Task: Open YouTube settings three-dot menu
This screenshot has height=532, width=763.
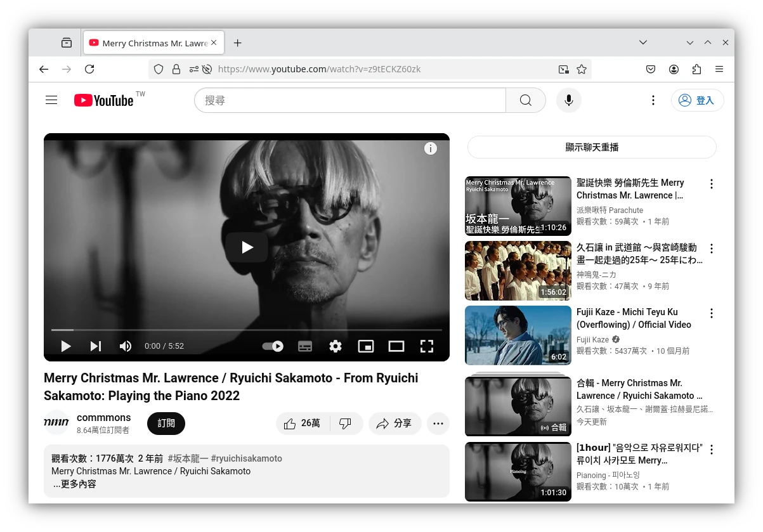Action: tap(653, 100)
